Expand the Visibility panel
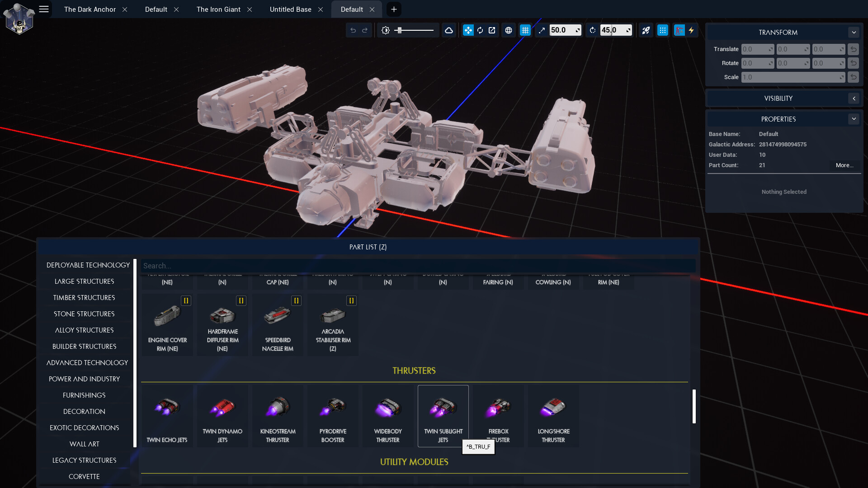This screenshot has height=488, width=868. tap(854, 99)
